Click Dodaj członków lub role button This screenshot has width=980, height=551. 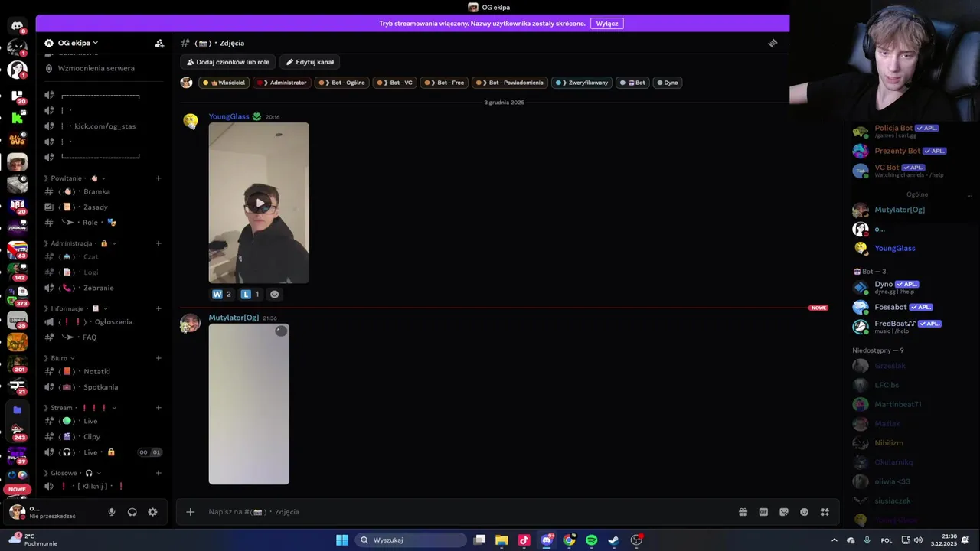tap(228, 62)
